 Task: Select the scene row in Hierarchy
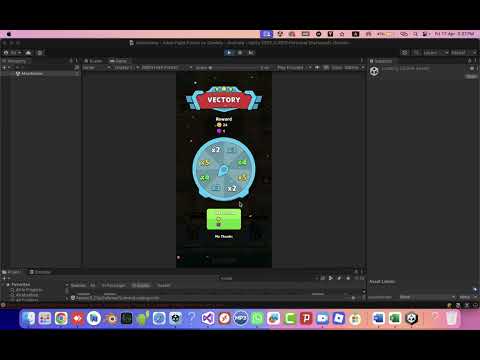(40, 73)
